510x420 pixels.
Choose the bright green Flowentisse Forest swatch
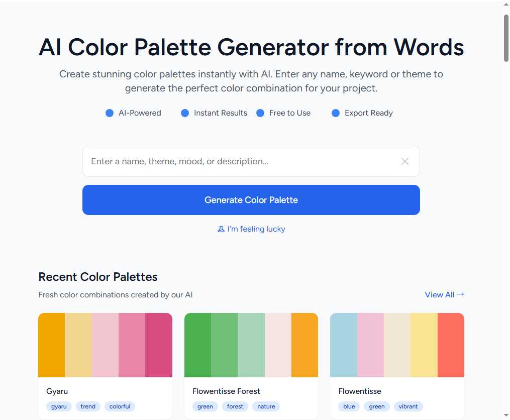tap(197, 345)
